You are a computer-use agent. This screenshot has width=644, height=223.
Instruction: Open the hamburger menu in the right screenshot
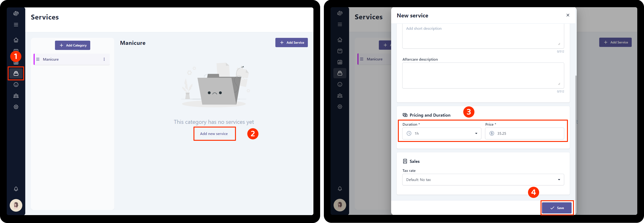pyautogui.click(x=340, y=24)
